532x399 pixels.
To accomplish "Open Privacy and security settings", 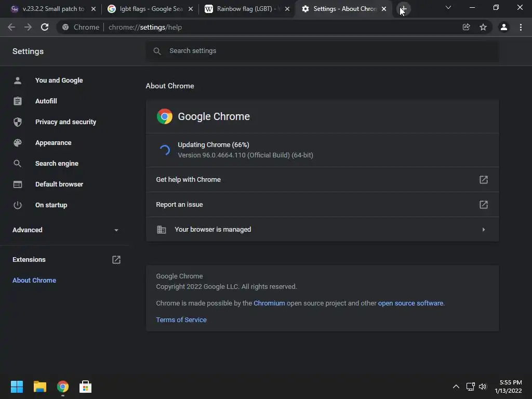I will click(65, 122).
